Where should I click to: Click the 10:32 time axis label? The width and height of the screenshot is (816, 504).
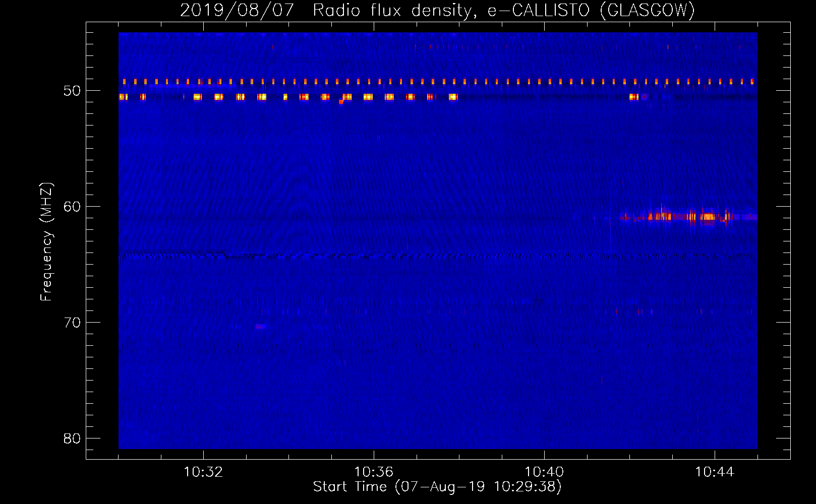(203, 472)
